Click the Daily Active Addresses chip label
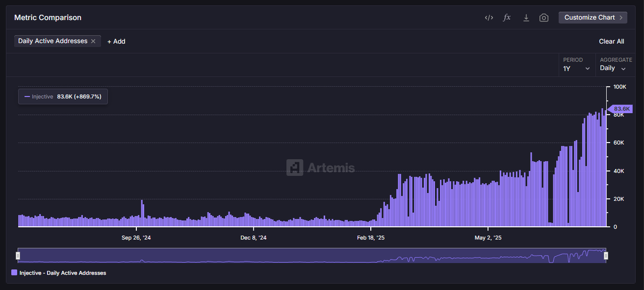Screen dimensions: 644x290 coord(53,41)
